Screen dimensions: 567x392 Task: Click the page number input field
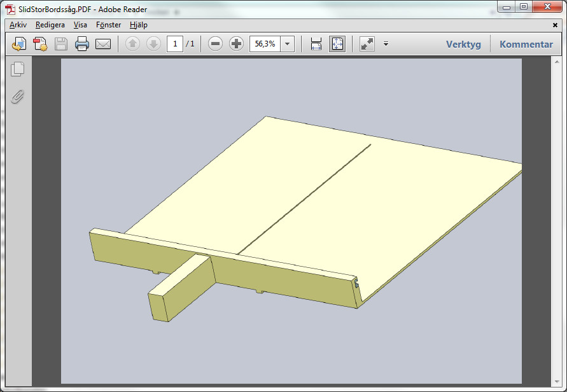(x=175, y=44)
